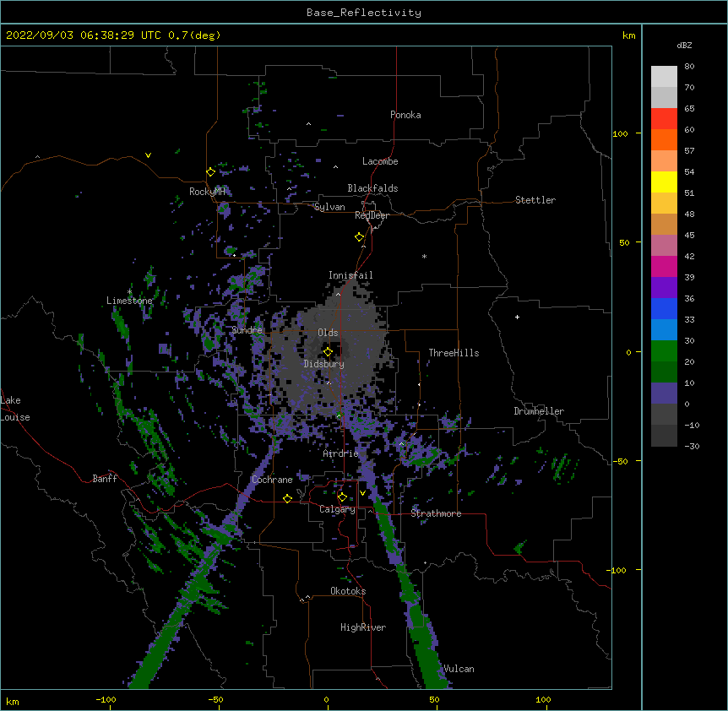Select the yellow V marker northeast of Calgary

point(362,493)
